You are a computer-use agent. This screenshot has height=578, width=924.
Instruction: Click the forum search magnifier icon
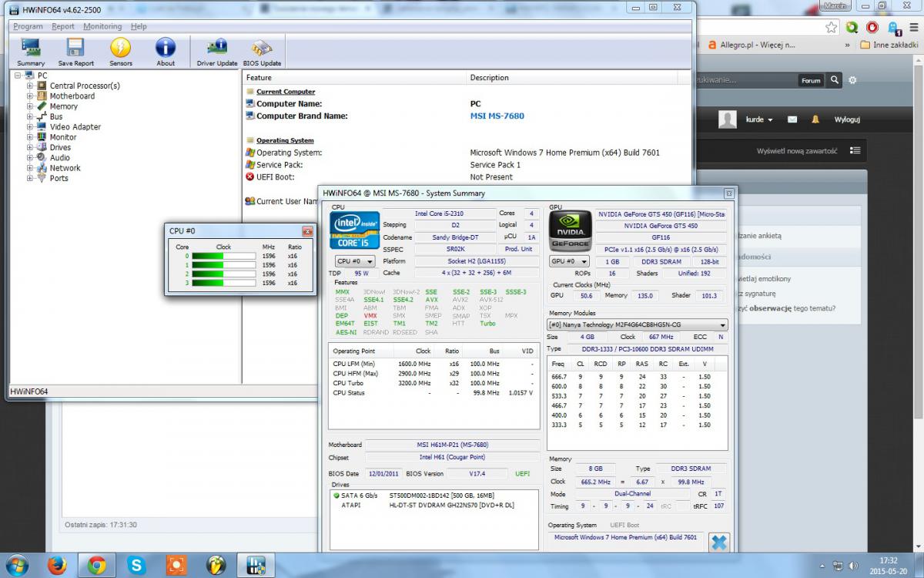834,79
